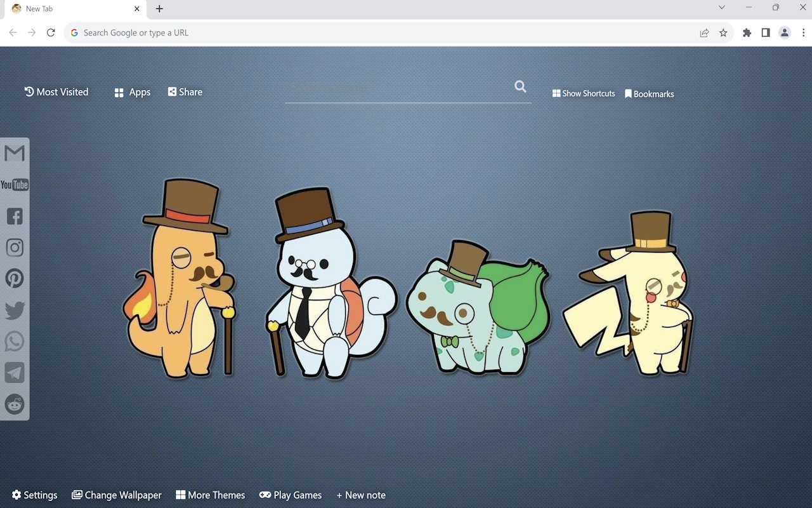Toggle the browser side panel
Viewport: 812px width, 508px height.
click(766, 32)
